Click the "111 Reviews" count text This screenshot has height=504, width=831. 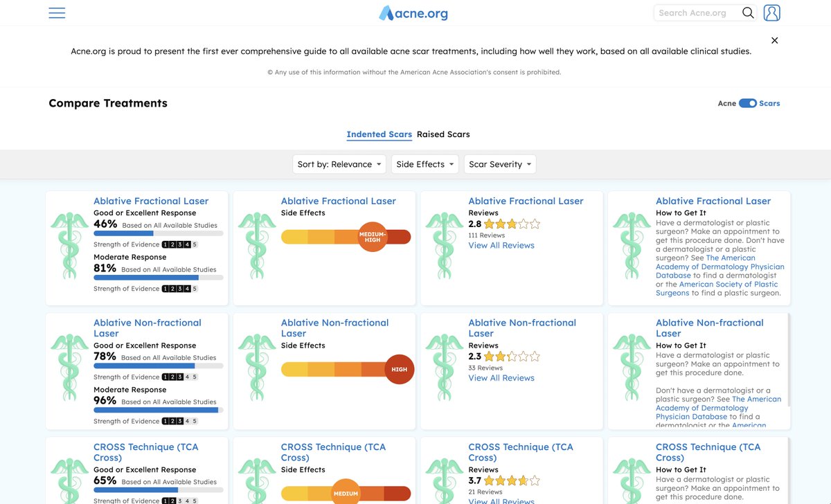pos(487,235)
